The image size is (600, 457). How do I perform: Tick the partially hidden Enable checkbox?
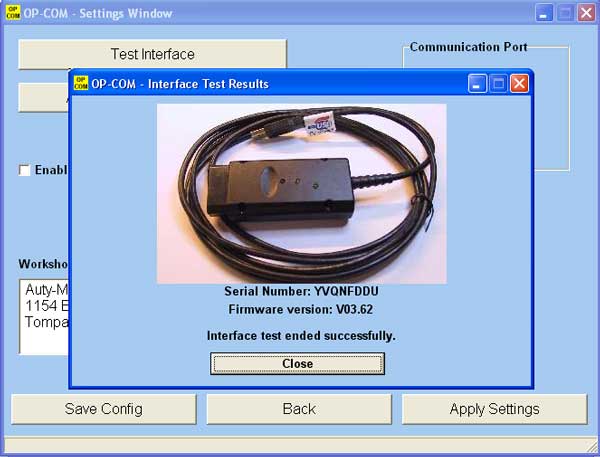coord(24,170)
